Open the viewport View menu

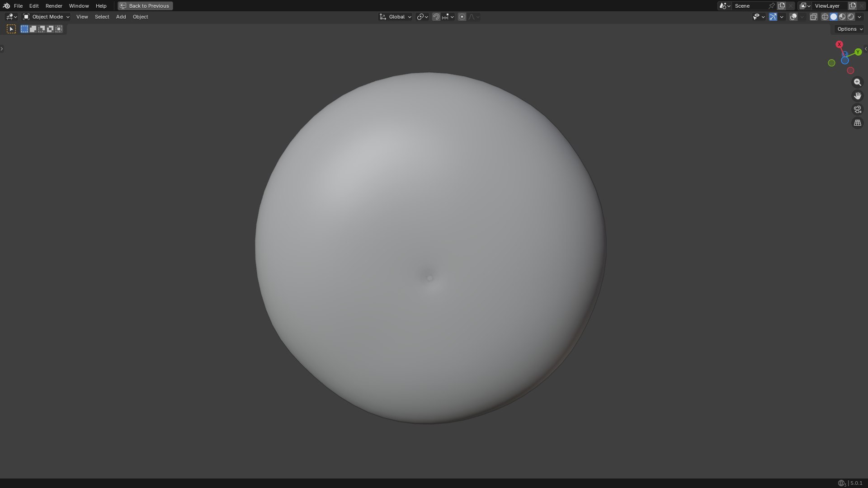82,17
